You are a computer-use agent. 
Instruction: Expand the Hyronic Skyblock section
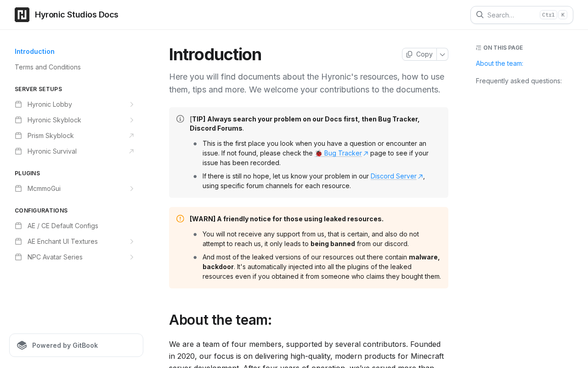coord(131,120)
